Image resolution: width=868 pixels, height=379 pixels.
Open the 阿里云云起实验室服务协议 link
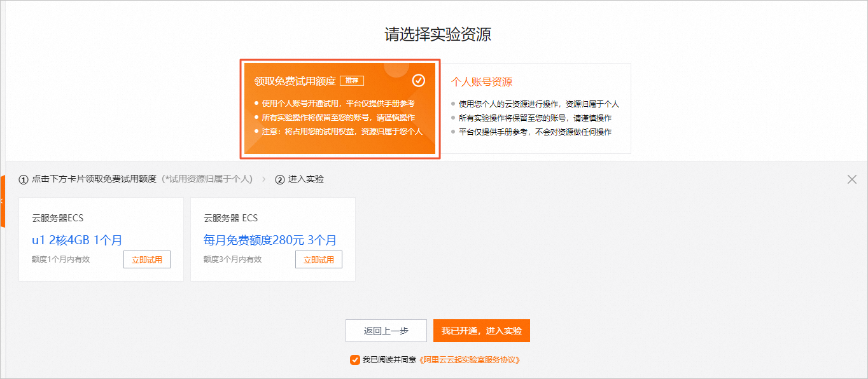(470, 360)
